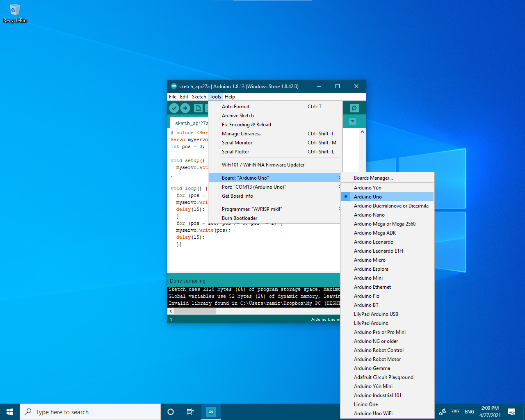Open the Sketch menu

[x=199, y=96]
